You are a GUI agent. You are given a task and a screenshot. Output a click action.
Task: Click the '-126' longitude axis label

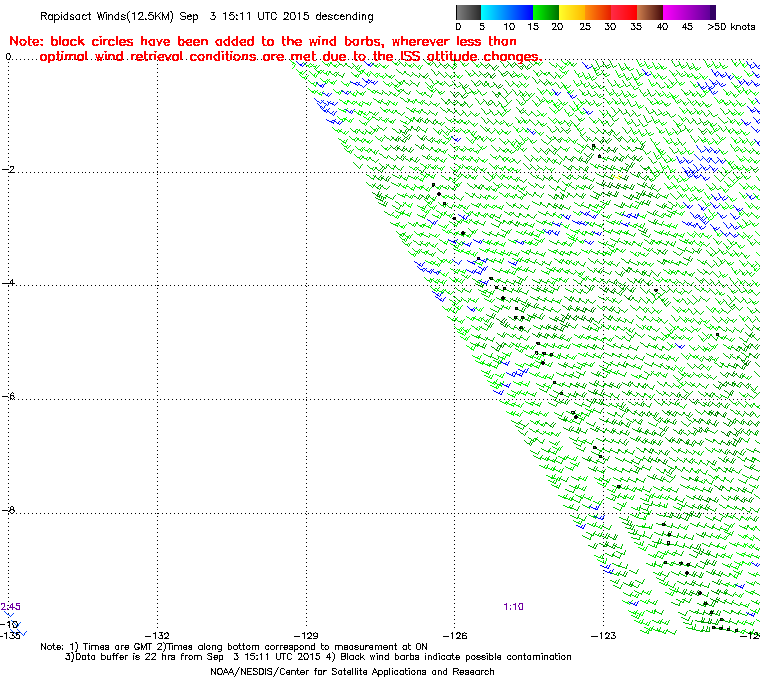pyautogui.click(x=455, y=635)
